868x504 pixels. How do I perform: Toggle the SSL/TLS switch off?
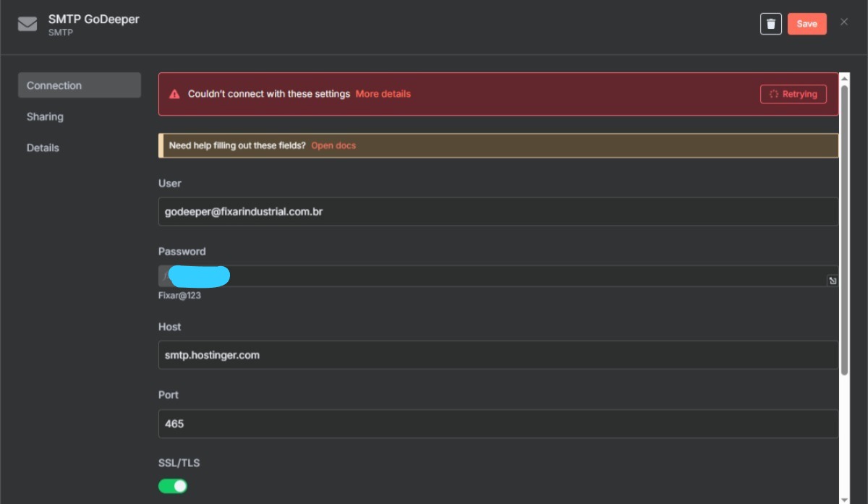173,486
